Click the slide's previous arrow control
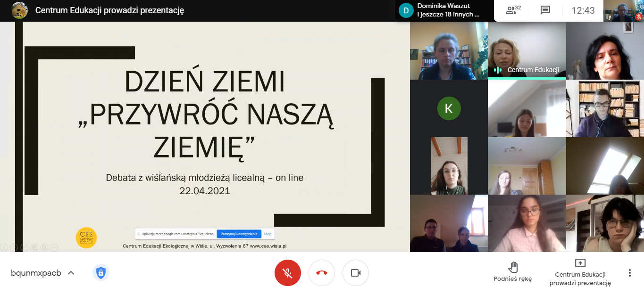Screen dimensions: 644x287 tap(4, 247)
